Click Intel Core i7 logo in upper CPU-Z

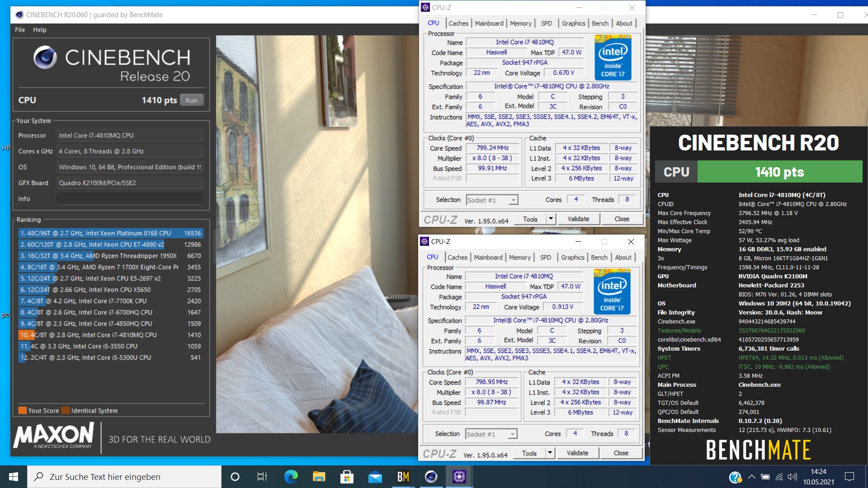point(613,58)
